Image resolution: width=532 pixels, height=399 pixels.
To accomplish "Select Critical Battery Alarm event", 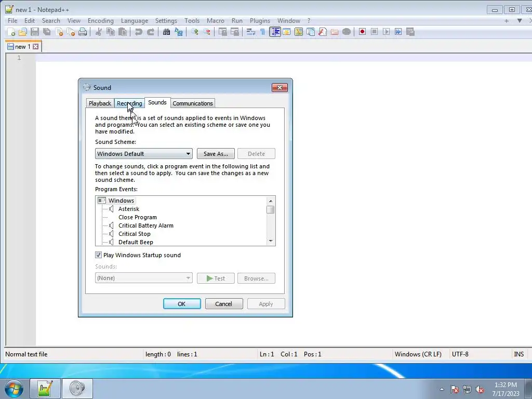I will [145, 225].
